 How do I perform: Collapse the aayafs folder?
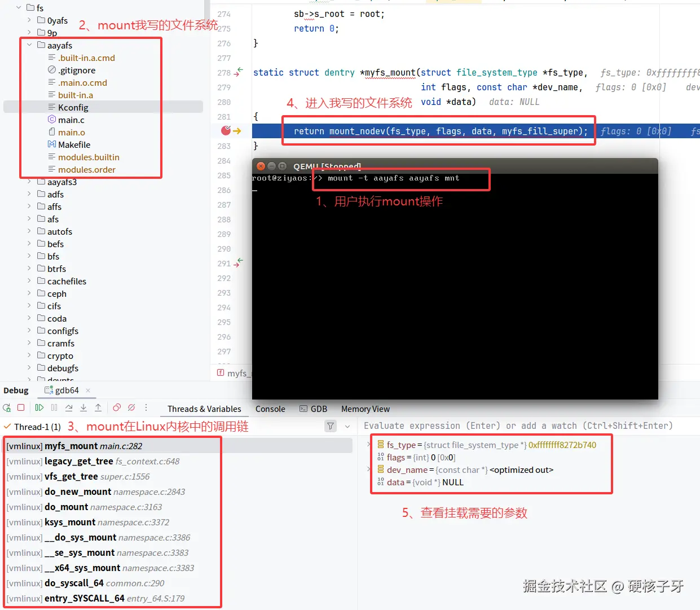coord(29,45)
